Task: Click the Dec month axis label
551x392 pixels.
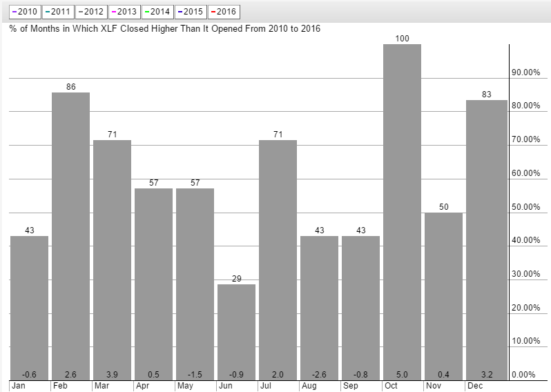Action: click(x=475, y=386)
